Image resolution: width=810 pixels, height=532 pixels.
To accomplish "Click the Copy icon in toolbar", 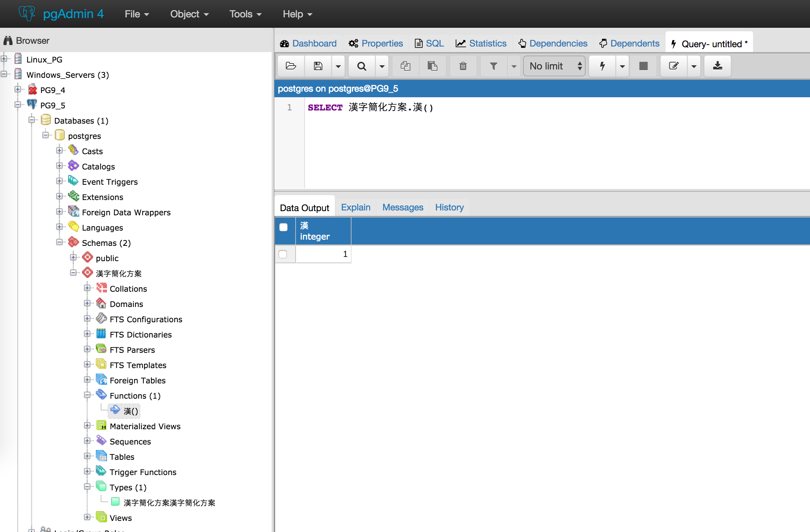I will [x=405, y=66].
